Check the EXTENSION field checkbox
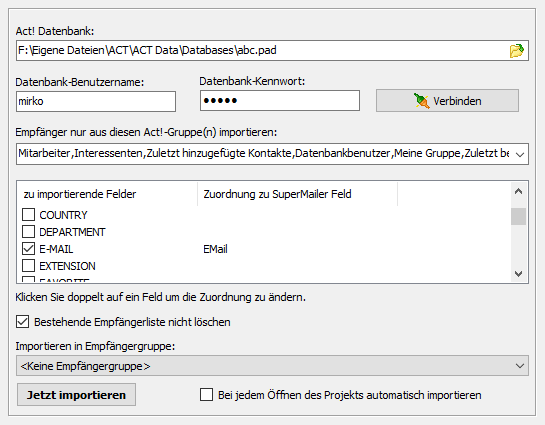The height and width of the screenshot is (425, 545). click(28, 266)
